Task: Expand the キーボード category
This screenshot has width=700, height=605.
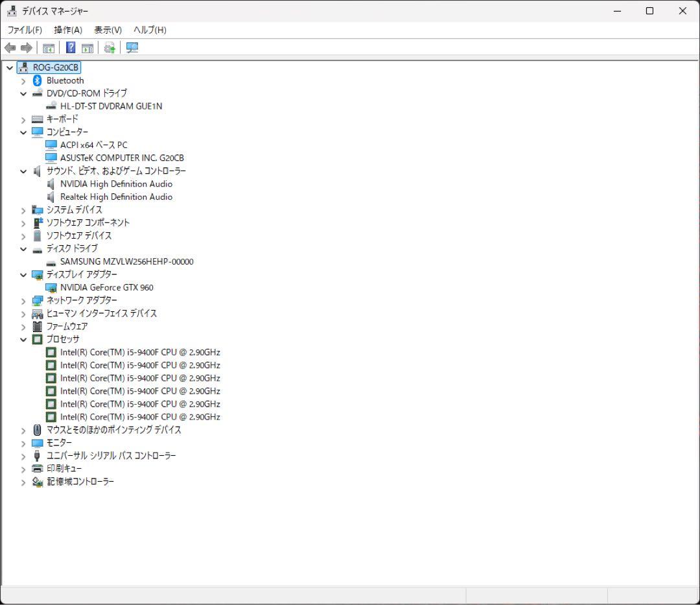Action: tap(23, 120)
